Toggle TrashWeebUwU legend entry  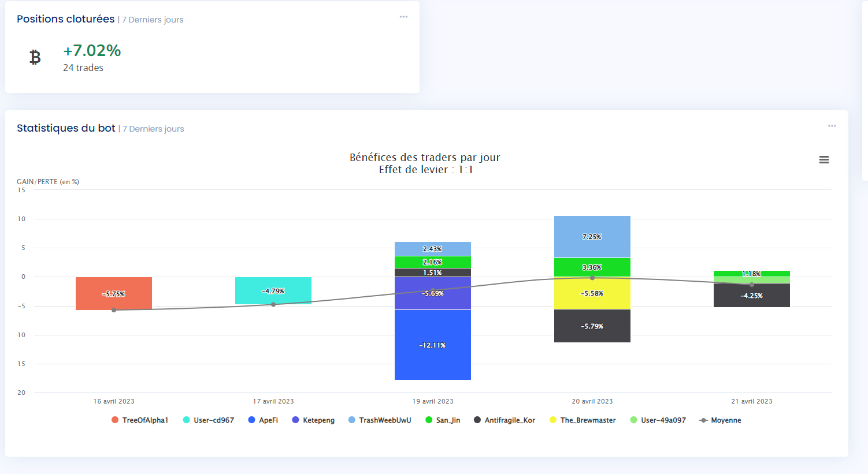pos(384,420)
